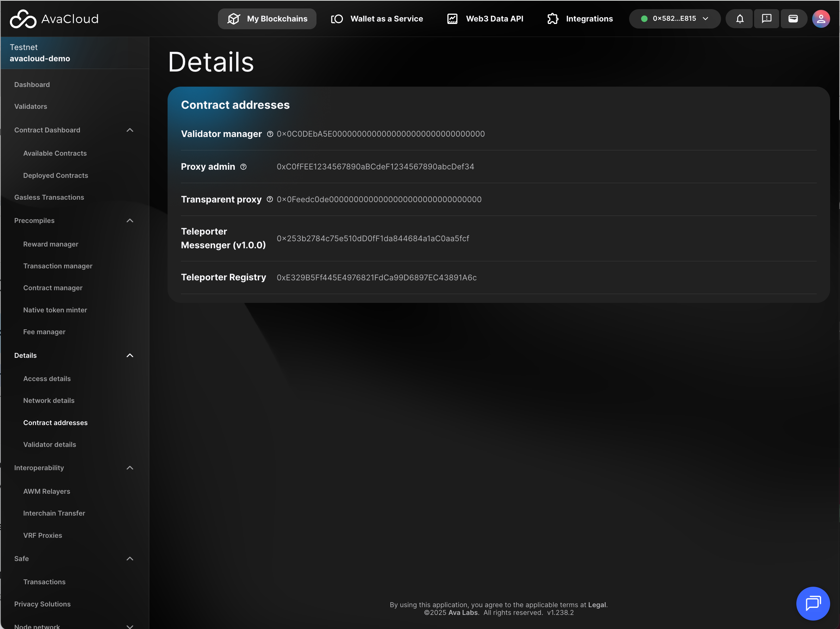
Task: Select Network details in sidebar
Action: click(49, 400)
